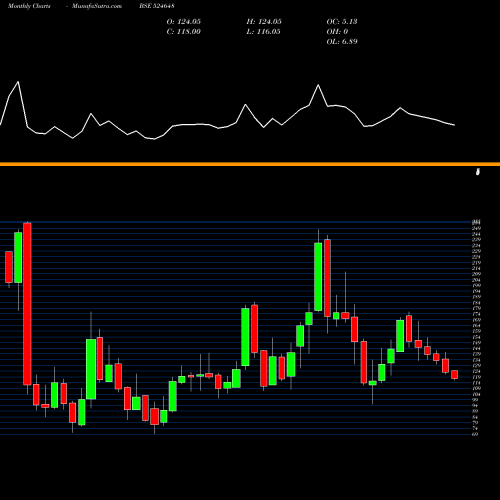Click the tall green candlestick at the chart peak

[x=318, y=277]
